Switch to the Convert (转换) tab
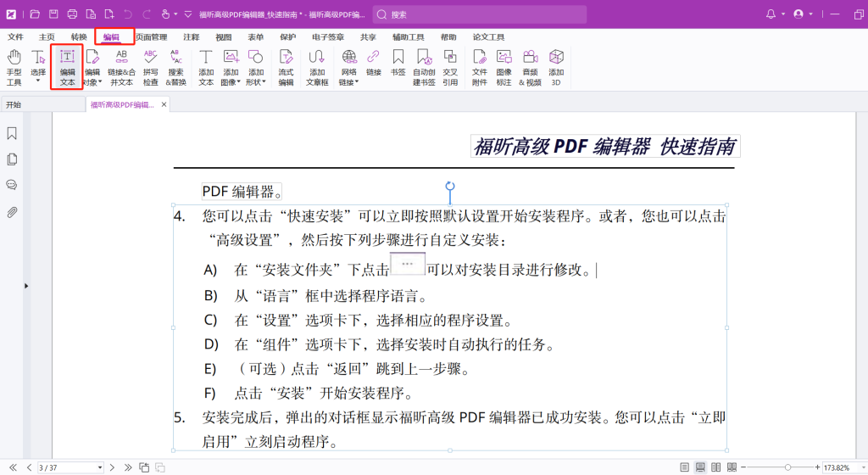The height and width of the screenshot is (475, 868). pos(79,37)
